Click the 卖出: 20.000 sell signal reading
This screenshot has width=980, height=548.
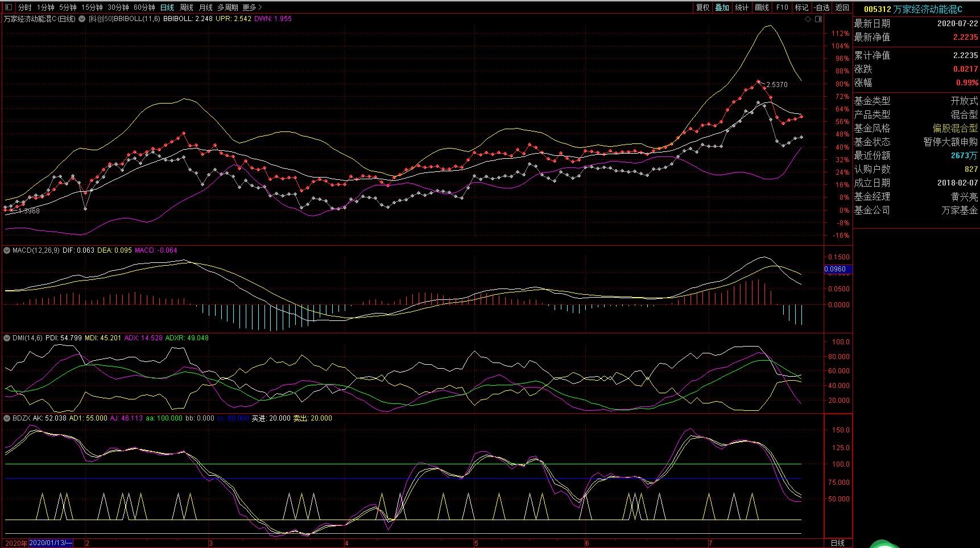(312, 418)
